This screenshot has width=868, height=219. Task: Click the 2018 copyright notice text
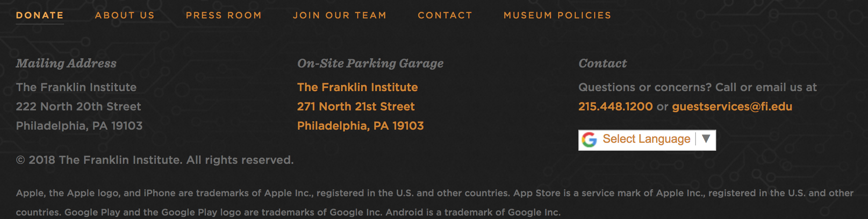tap(155, 160)
